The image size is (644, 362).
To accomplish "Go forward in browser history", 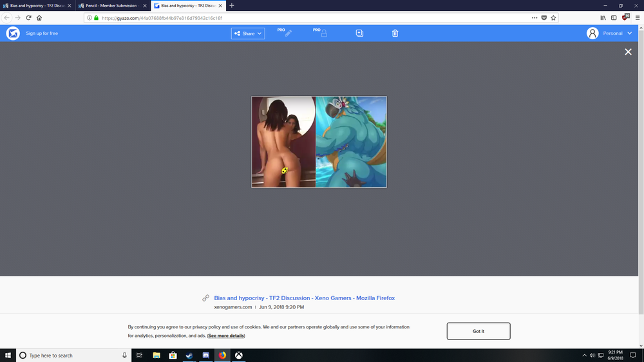I will [x=17, y=17].
